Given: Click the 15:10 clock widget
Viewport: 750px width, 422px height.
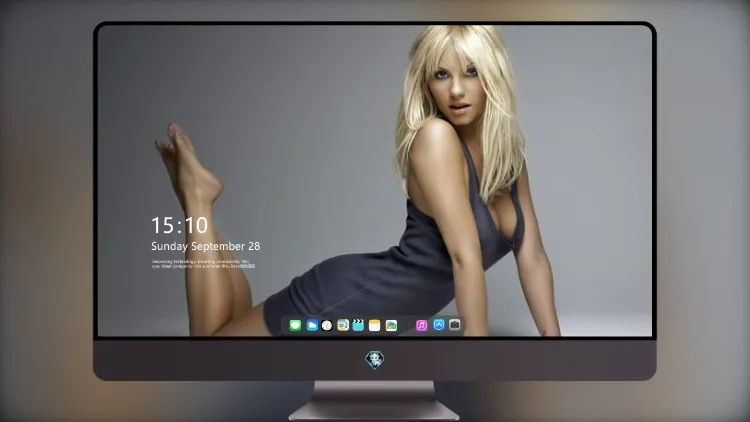Looking at the screenshot, I should point(179,225).
